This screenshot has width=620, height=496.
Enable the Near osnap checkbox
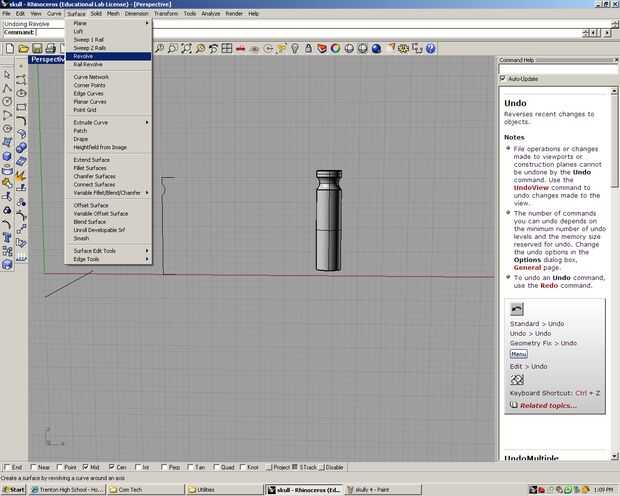coord(33,467)
